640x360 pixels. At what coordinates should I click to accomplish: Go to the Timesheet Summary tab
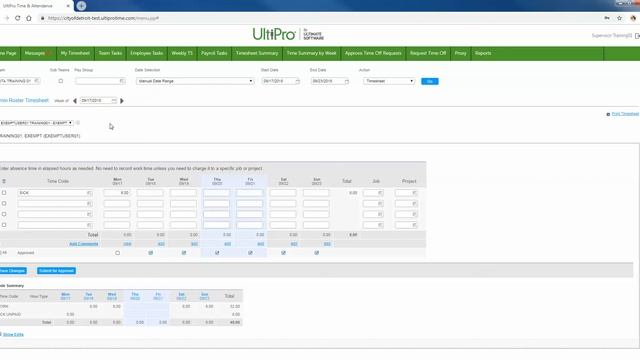pos(257,53)
